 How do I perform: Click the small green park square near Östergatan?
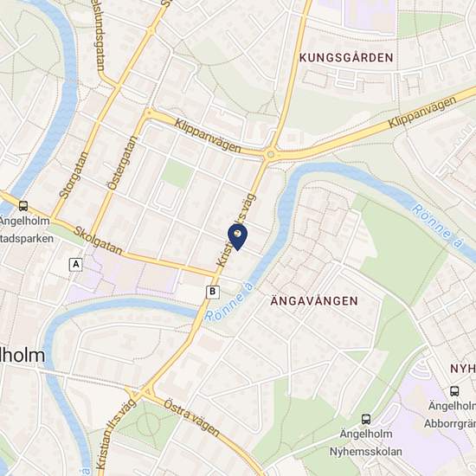[x=177, y=173]
